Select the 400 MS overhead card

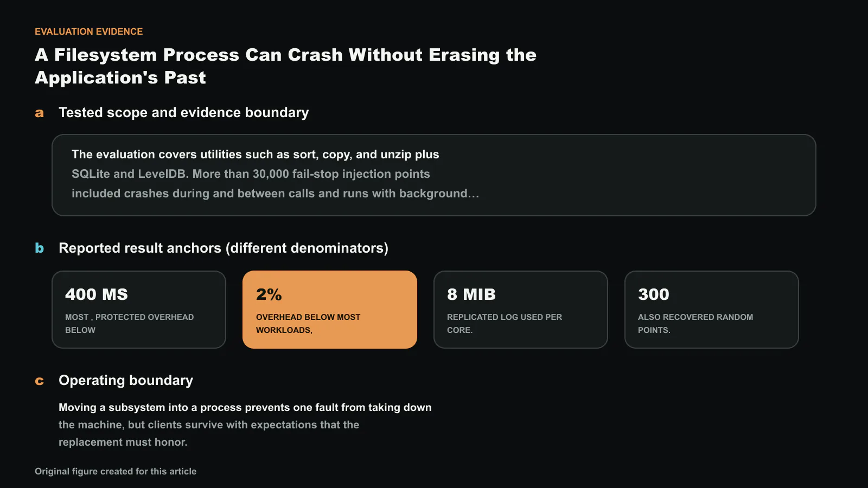point(139,310)
